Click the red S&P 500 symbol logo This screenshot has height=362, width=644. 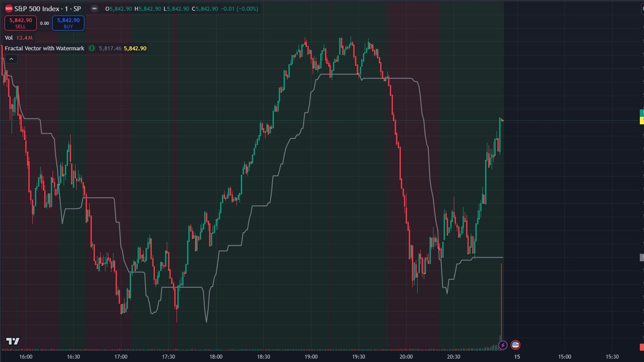(9, 9)
